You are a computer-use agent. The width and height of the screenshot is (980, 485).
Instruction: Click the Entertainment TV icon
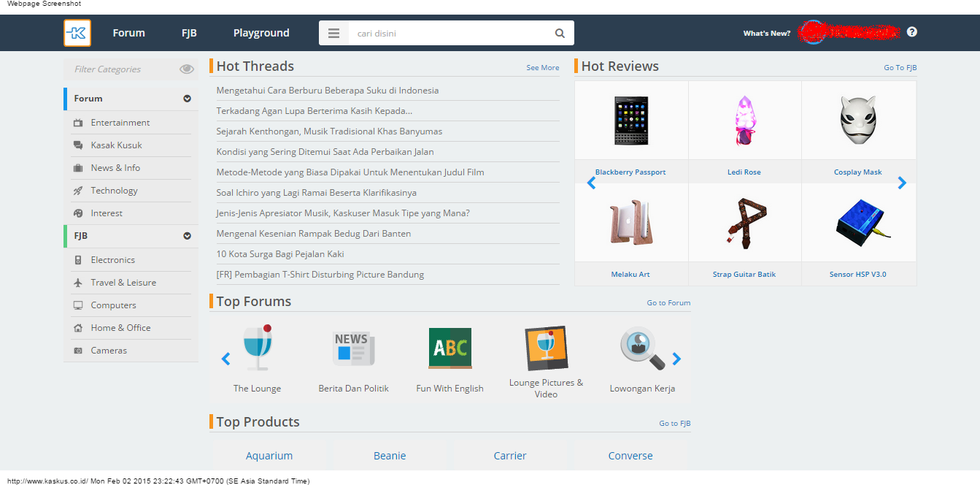(78, 123)
